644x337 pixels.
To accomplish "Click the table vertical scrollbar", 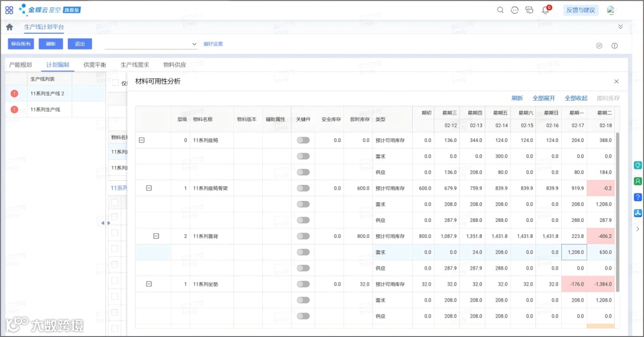I will pos(617,212).
